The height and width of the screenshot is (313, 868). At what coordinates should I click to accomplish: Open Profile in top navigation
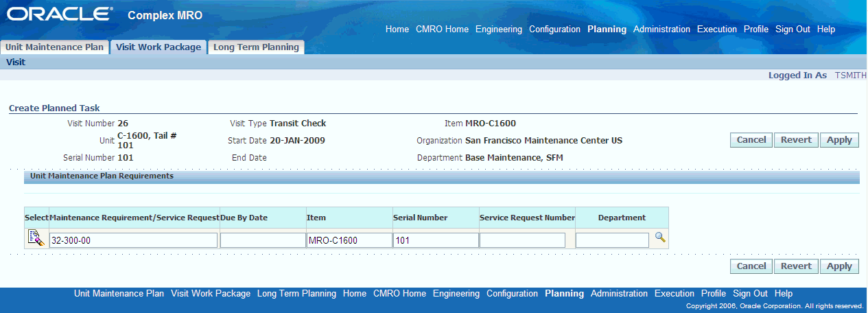(756, 30)
